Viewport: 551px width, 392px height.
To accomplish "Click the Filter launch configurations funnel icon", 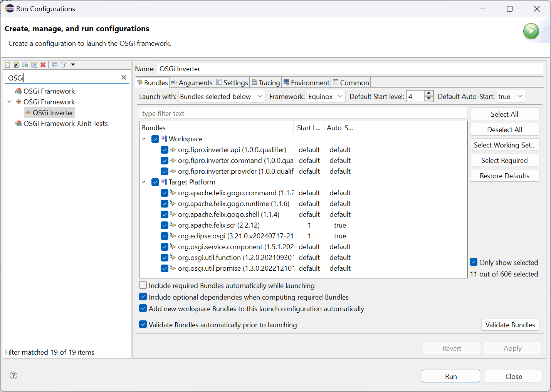I will click(x=64, y=65).
